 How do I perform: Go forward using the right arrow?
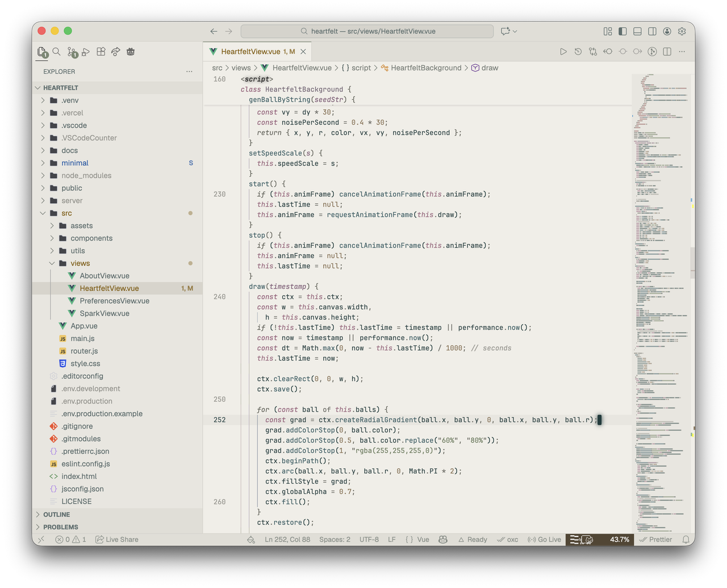pyautogui.click(x=228, y=31)
